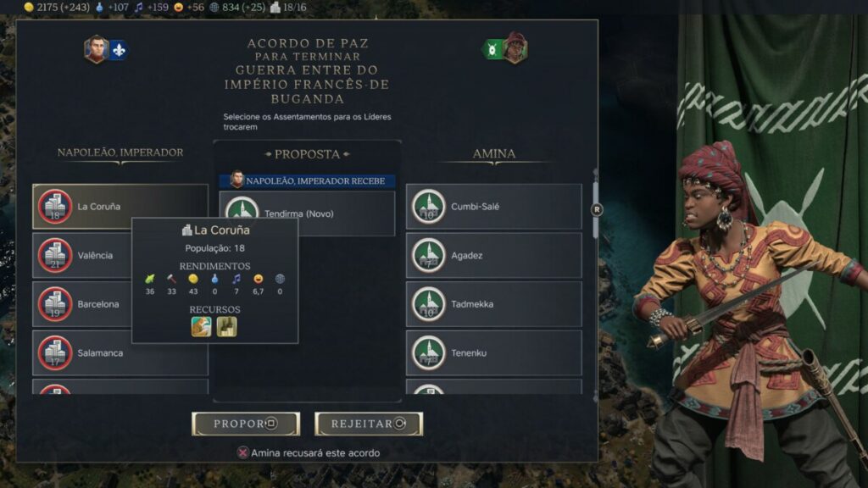Screen dimensions: 868x488
Task: Click Amina's leader portrait at top
Action: pyautogui.click(x=515, y=48)
